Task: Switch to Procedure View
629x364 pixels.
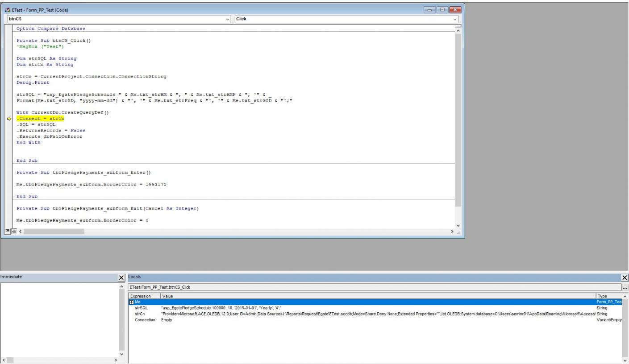Action: tap(7, 231)
